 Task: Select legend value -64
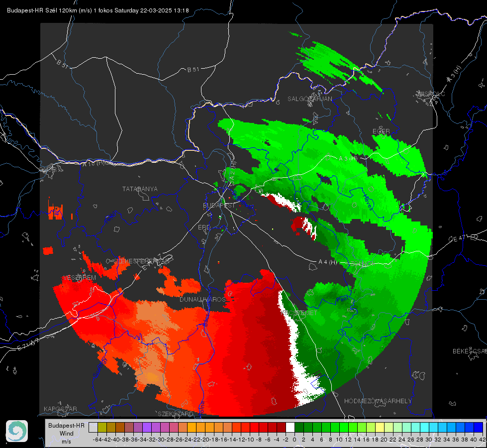[97, 440]
